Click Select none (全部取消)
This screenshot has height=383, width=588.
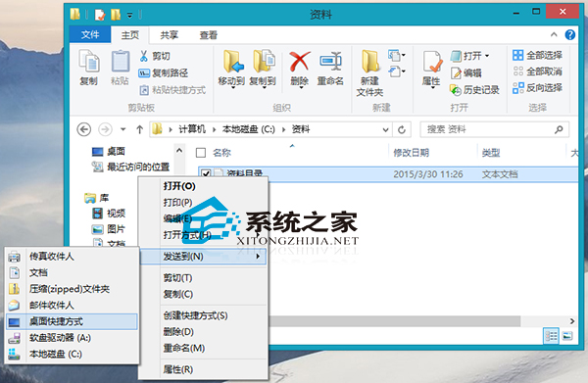537,72
